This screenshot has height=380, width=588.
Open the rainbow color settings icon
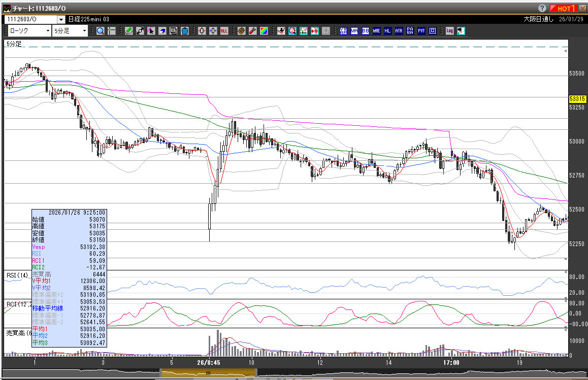click(x=264, y=31)
